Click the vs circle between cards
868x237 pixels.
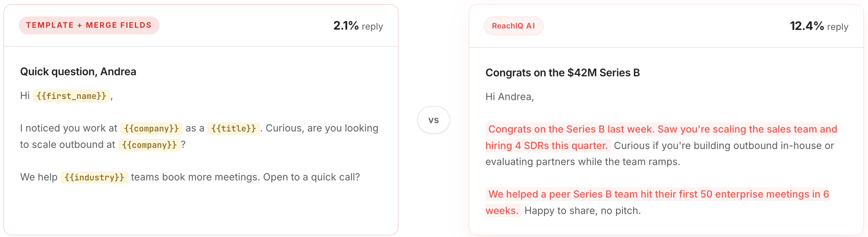click(x=433, y=120)
